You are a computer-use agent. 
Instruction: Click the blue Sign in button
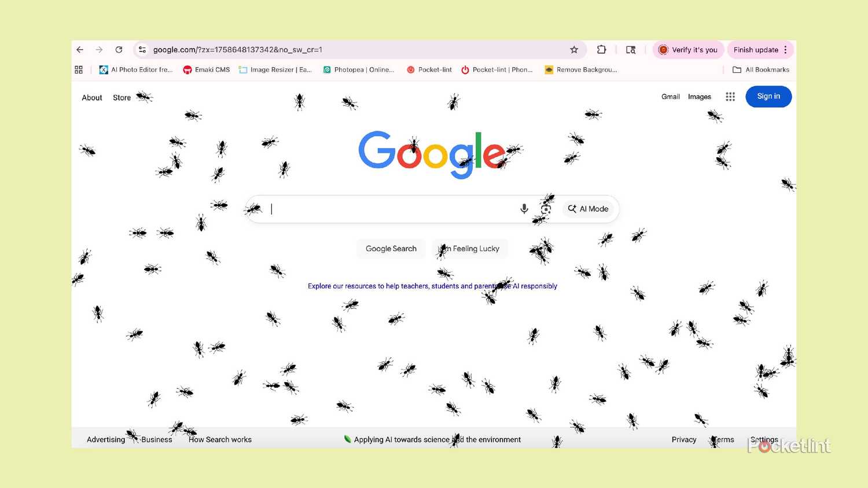[x=768, y=97]
